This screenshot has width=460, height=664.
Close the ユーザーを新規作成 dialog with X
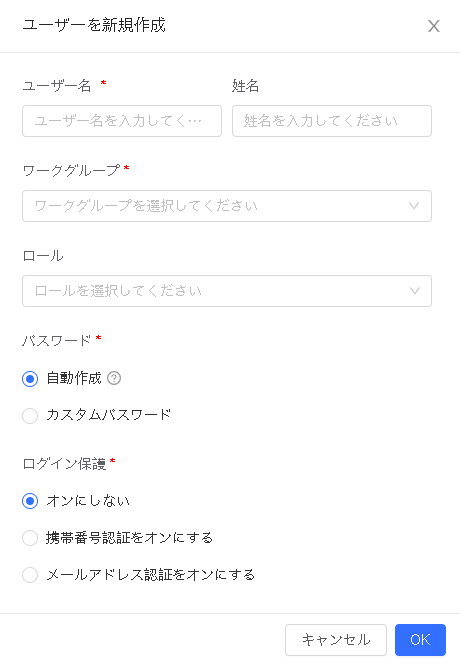[433, 26]
